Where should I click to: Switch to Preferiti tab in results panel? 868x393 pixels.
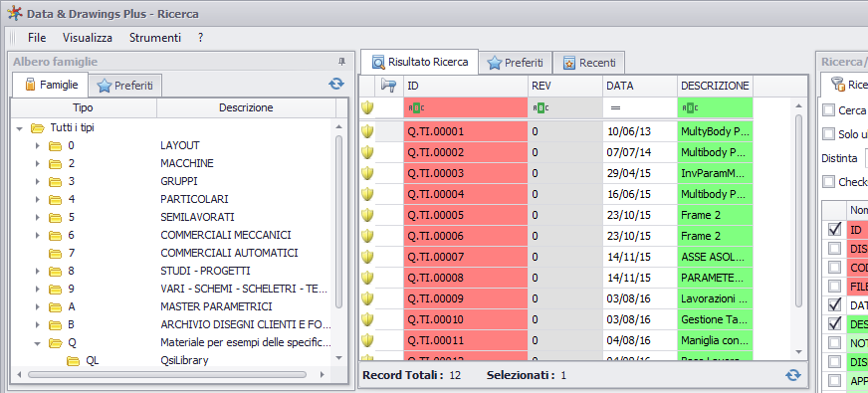tap(516, 63)
